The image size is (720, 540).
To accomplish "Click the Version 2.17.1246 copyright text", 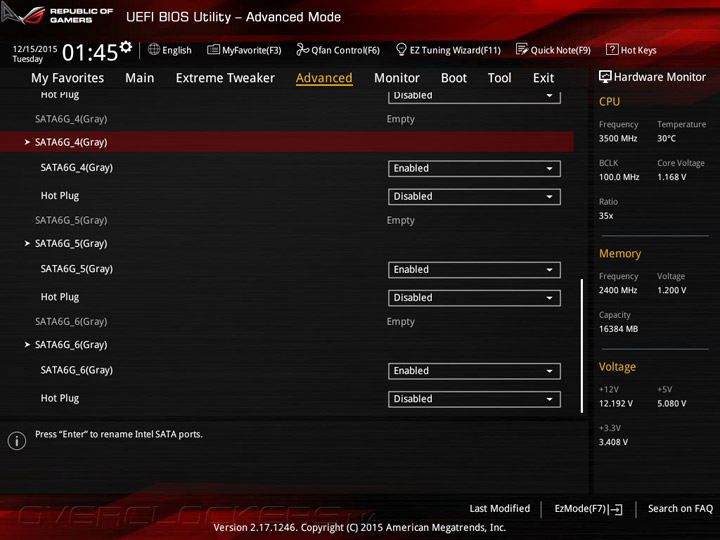I will coord(360,528).
